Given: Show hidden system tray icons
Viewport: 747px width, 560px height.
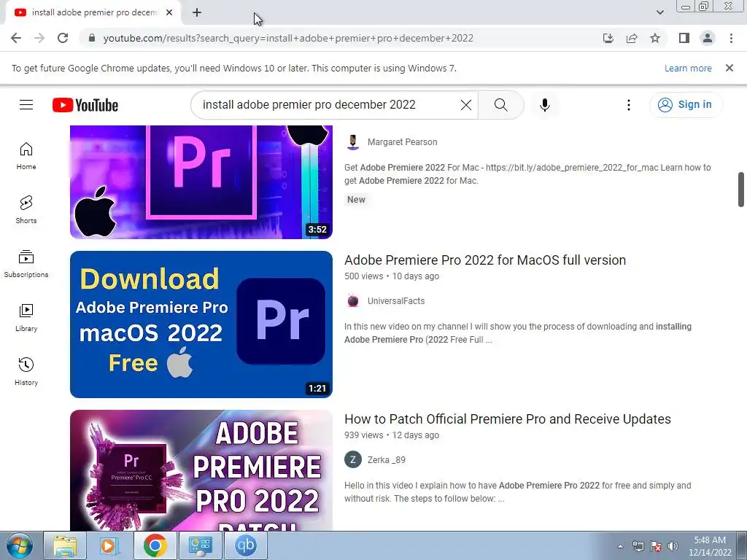Looking at the screenshot, I should 620,546.
